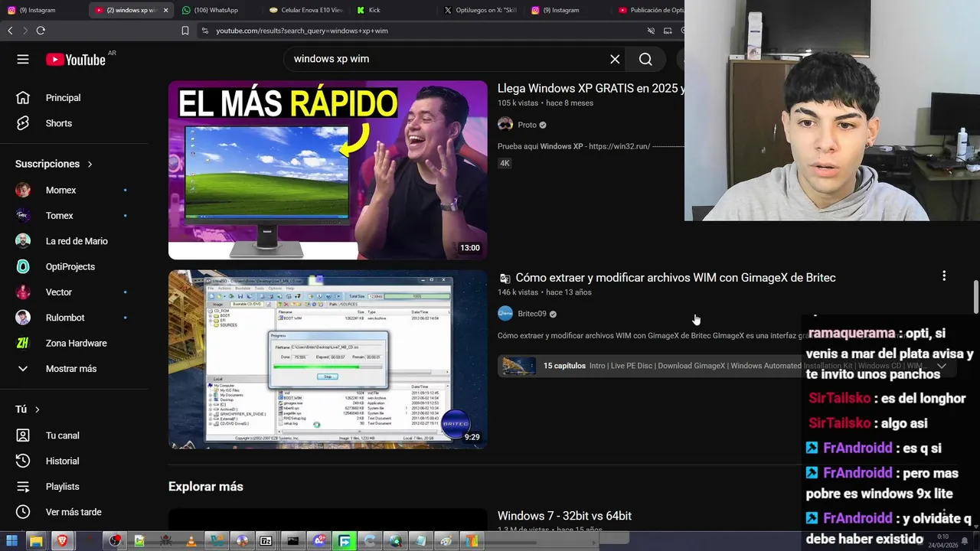Switch to Publicación de Opti tab
The height and width of the screenshot is (551, 980).
650,10
